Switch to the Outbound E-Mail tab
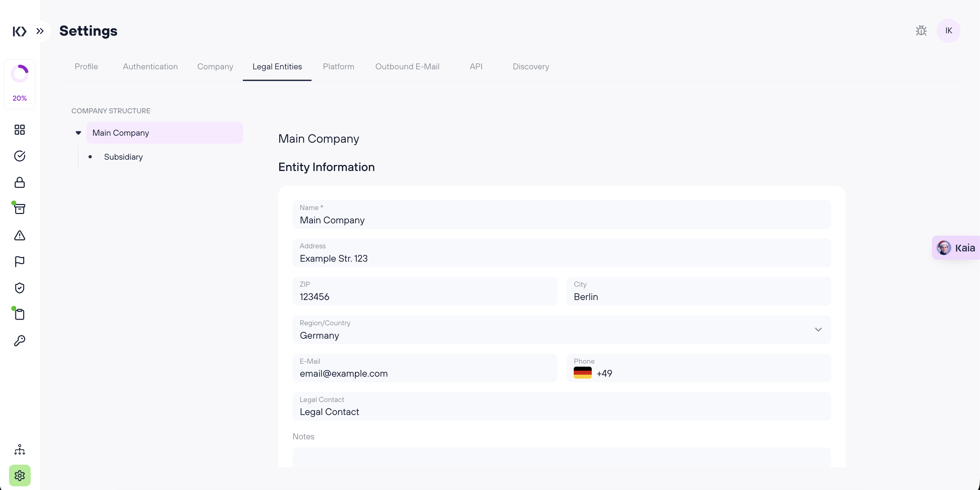 (407, 67)
